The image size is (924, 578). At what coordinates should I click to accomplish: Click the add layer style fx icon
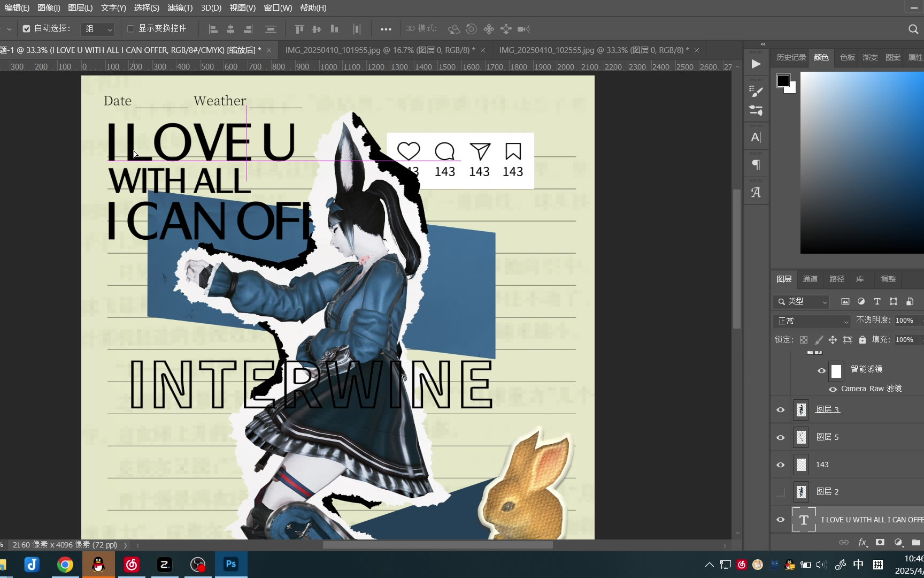point(862,542)
